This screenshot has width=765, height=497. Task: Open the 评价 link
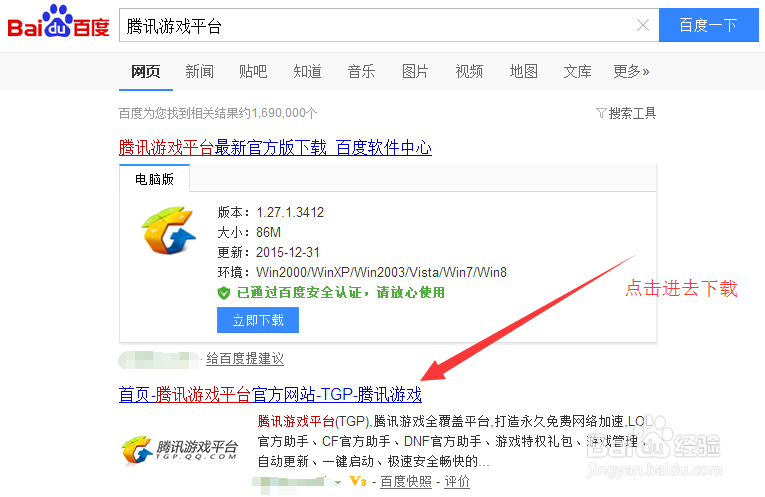point(457,482)
